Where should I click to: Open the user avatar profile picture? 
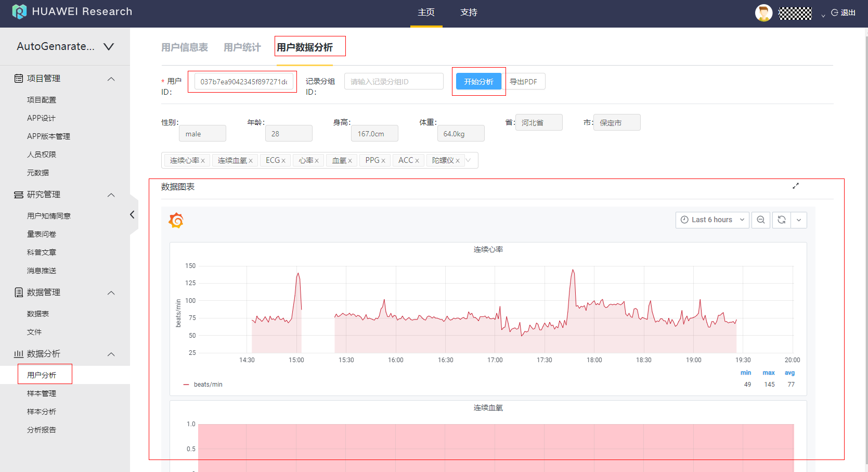tap(763, 13)
